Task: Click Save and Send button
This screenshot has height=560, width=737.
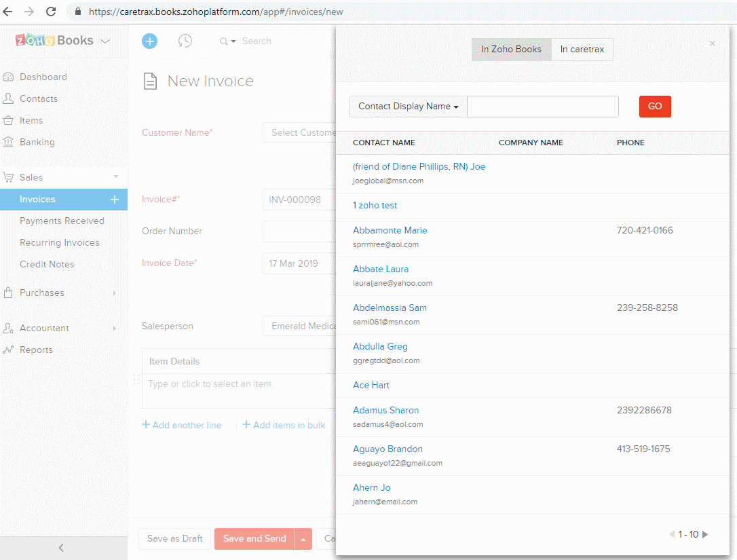Action: [x=254, y=539]
